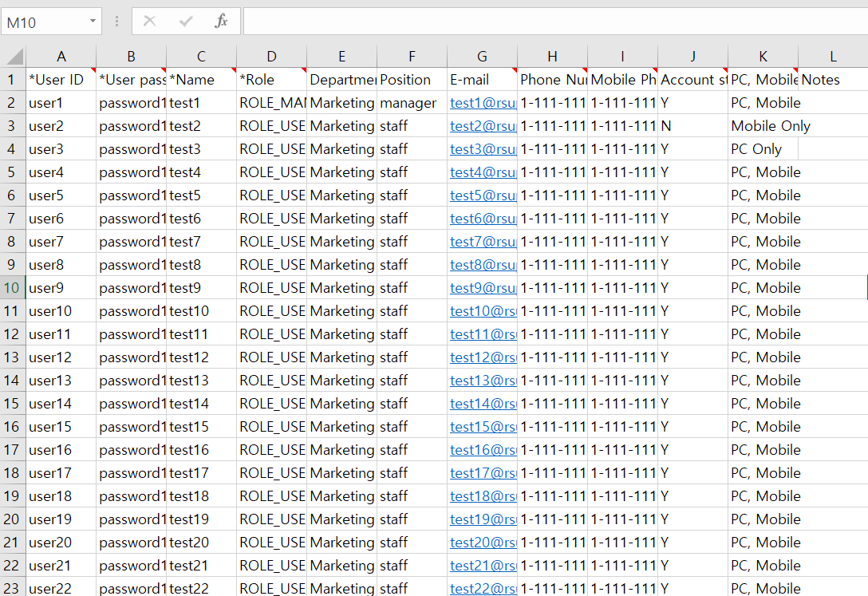The height and width of the screenshot is (596, 868).
Task: Click the Cancel X icon in formula bar
Action: point(149,21)
